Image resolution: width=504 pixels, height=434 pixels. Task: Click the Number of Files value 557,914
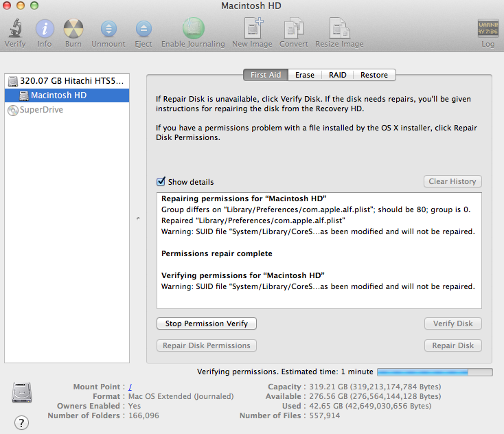click(x=325, y=415)
